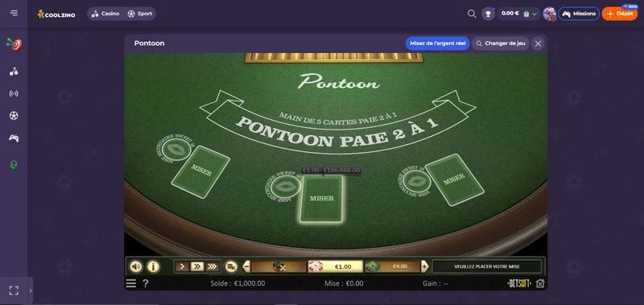Place bet on the left MISER spot
This screenshot has height=305, width=644.
(200, 171)
